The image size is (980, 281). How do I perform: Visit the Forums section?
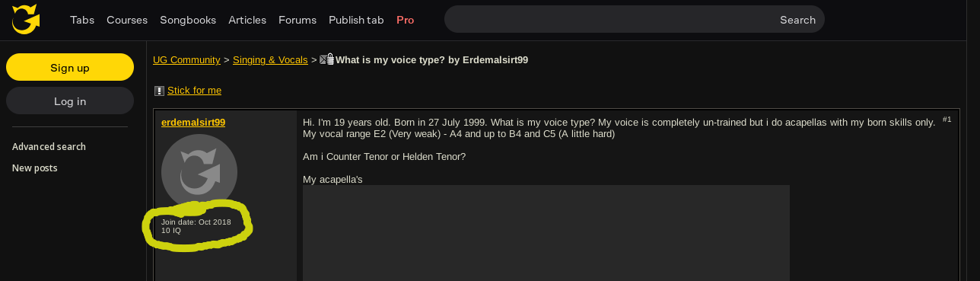[297, 20]
